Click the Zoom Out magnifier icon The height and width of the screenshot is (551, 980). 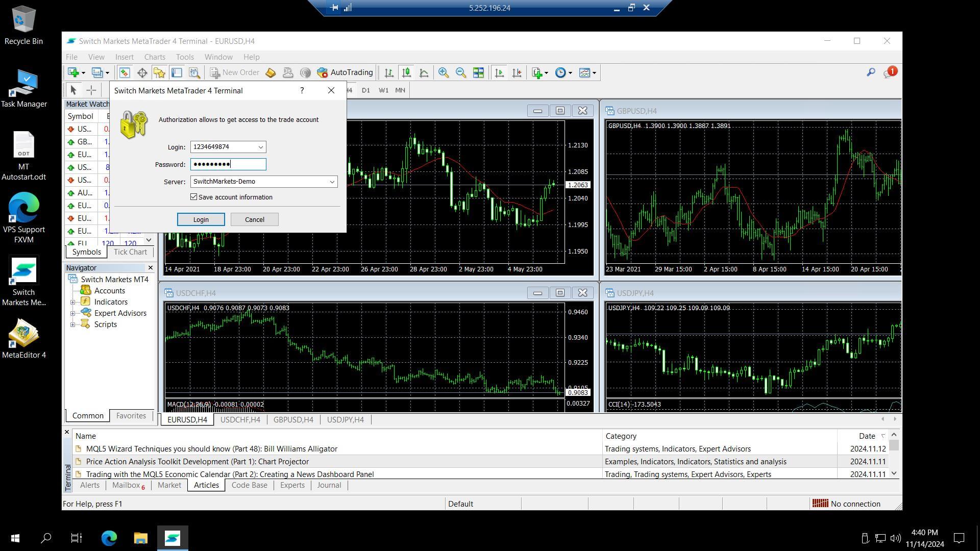[460, 72]
